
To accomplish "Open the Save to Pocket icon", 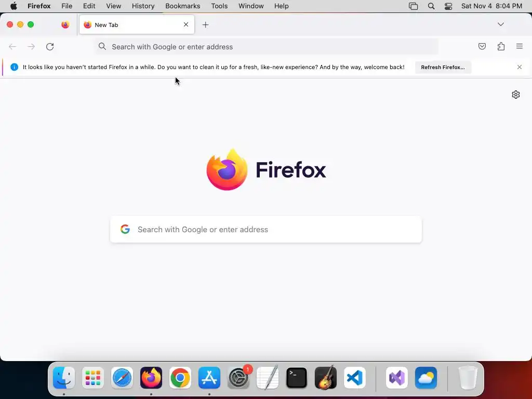I will (482, 46).
